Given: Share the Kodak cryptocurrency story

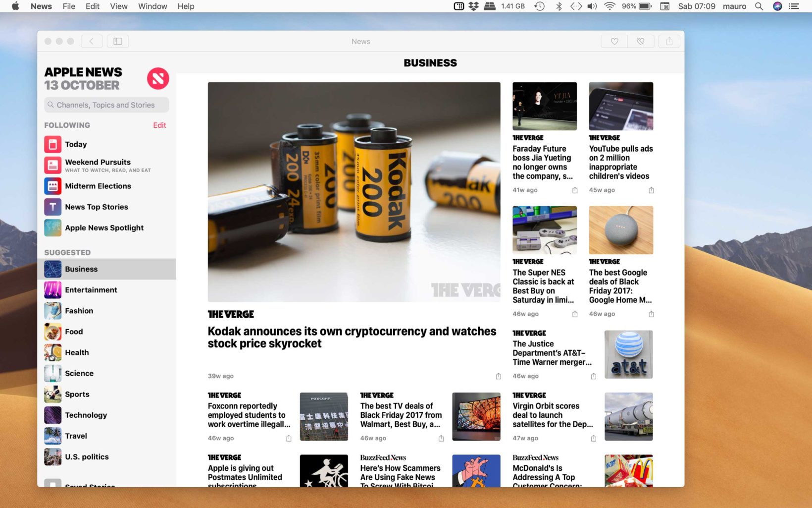Looking at the screenshot, I should [x=498, y=376].
